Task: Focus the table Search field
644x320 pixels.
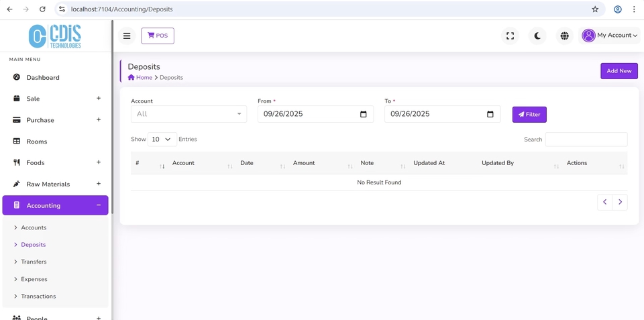Action: tap(586, 140)
